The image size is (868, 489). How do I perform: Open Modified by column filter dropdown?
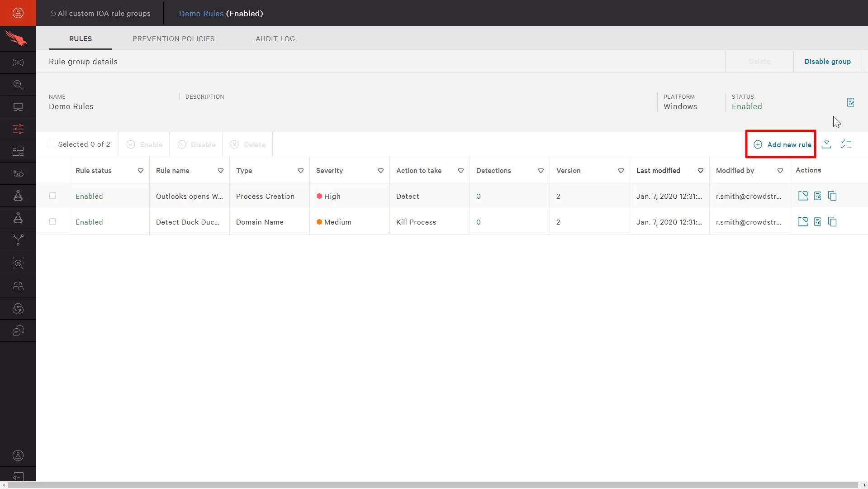780,171
